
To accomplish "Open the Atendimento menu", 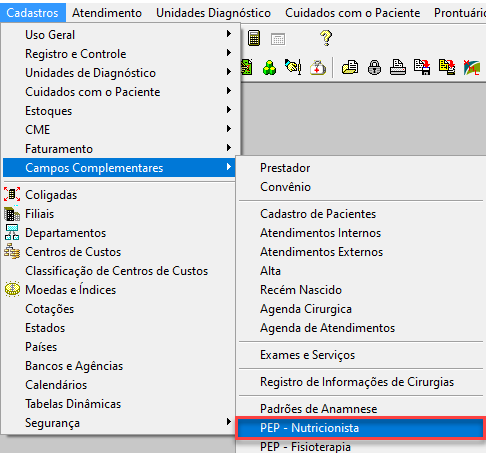I will 107,13.
